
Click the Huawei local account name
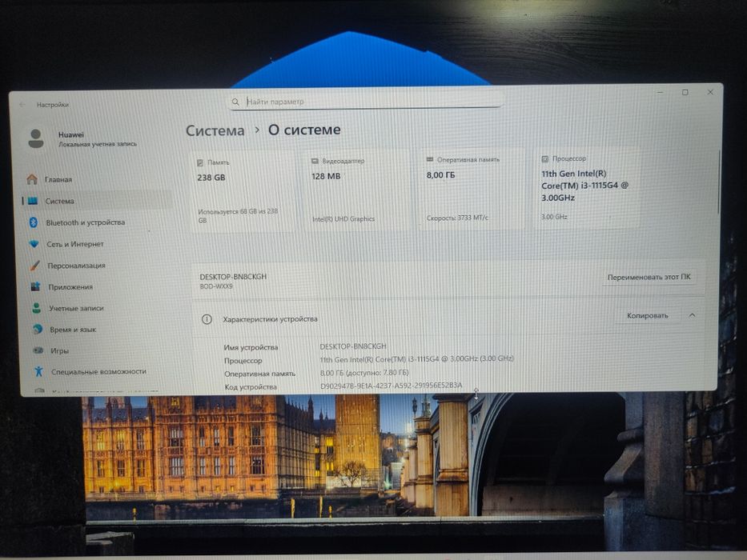tap(71, 134)
